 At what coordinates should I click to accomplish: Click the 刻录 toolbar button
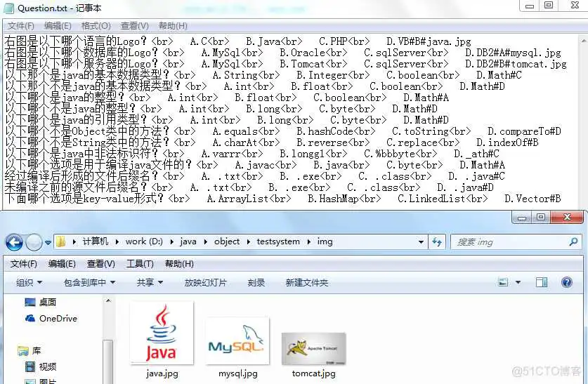pyautogui.click(x=256, y=282)
